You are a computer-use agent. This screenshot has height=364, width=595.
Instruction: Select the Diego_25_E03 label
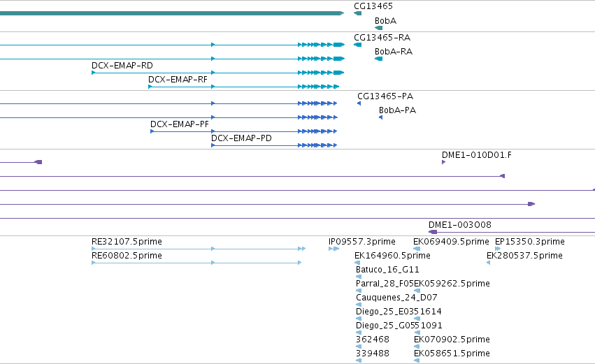pos(385,312)
